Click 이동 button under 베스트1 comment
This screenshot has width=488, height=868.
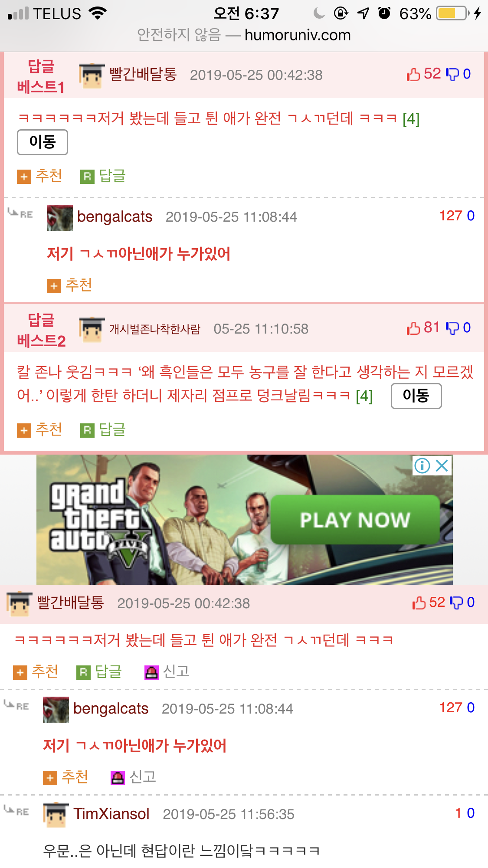[43, 142]
